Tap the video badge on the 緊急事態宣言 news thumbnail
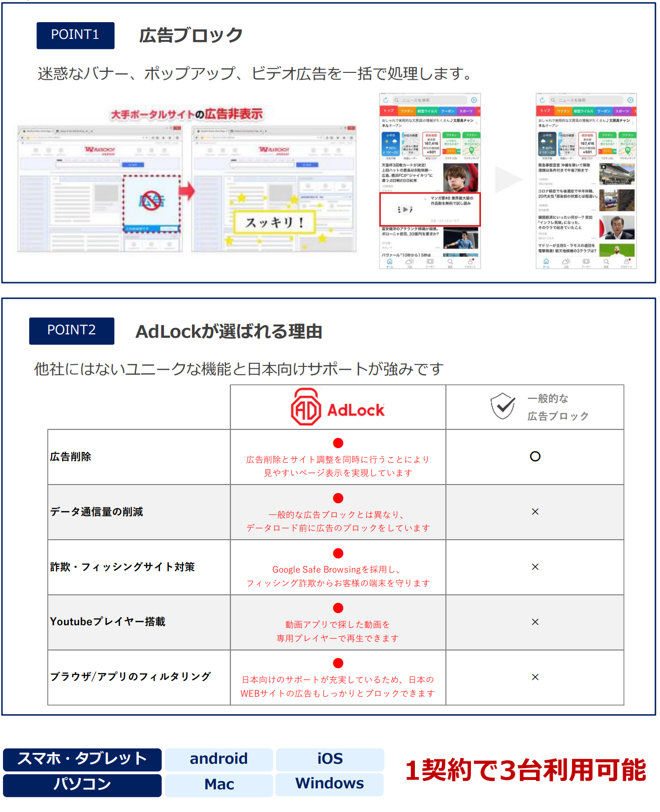 [x=603, y=166]
